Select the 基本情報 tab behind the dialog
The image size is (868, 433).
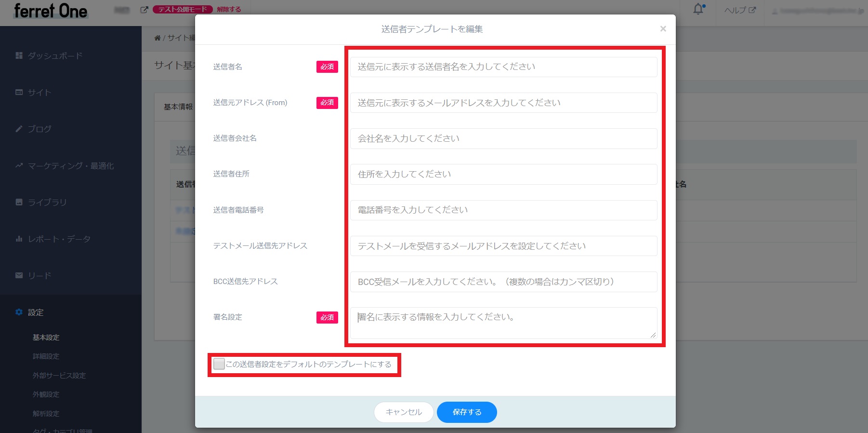point(178,107)
